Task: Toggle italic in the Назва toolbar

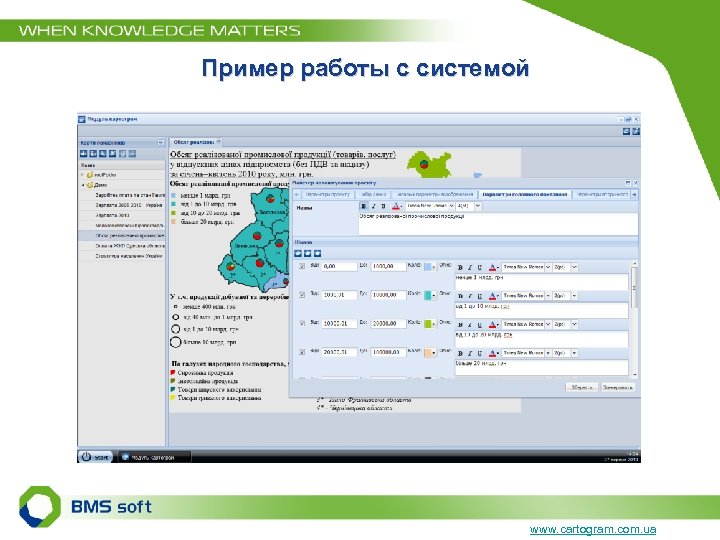Action: coord(374,206)
